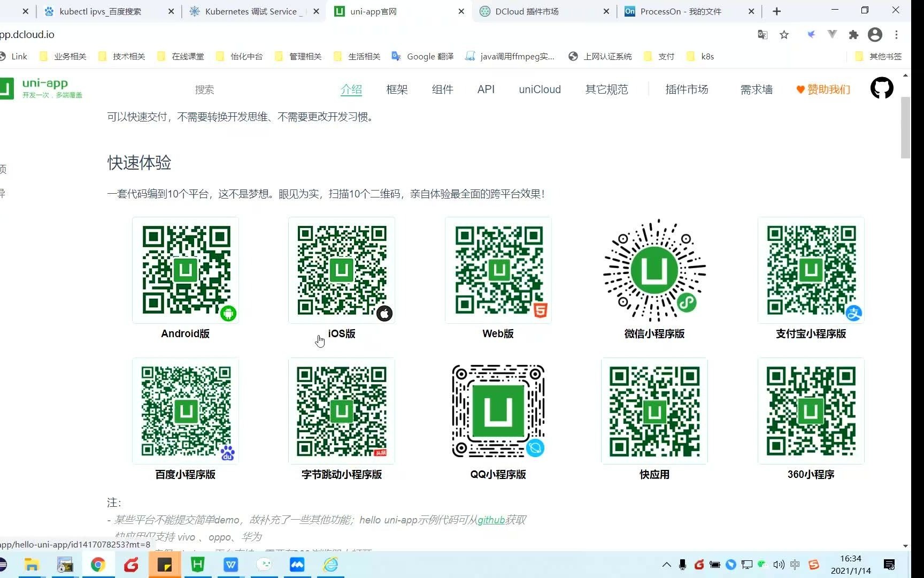Image resolution: width=924 pixels, height=578 pixels.
Task: Open the k8s bookmark folder
Action: click(700, 56)
